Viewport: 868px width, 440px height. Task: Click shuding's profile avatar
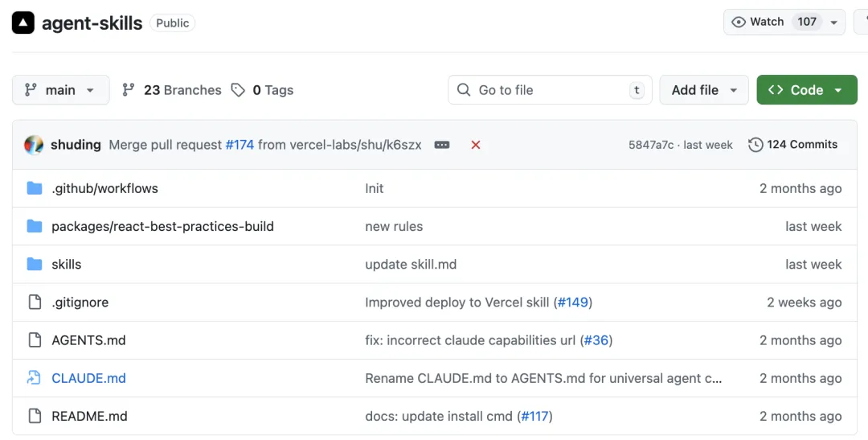click(34, 145)
